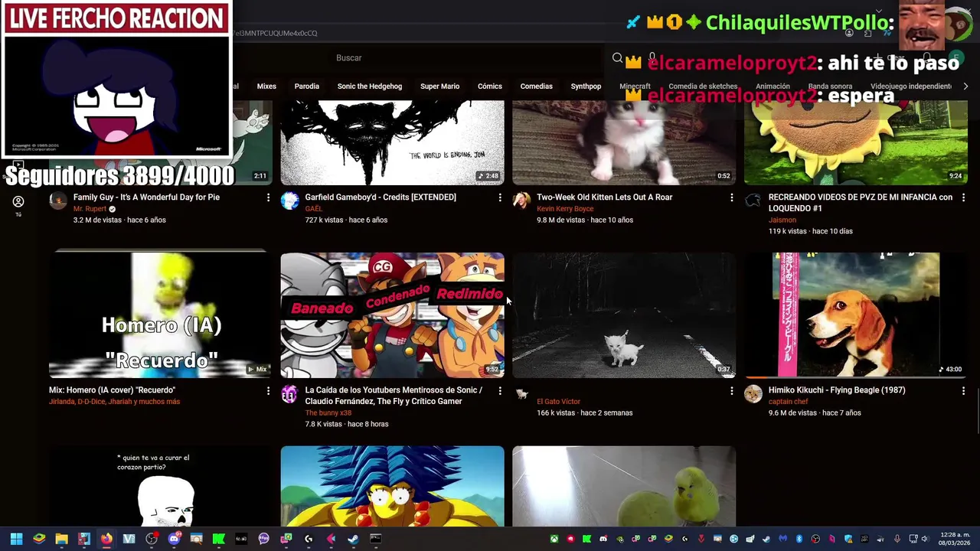Click captain chef channel avatar
This screenshot has height=551, width=980.
pos(753,394)
